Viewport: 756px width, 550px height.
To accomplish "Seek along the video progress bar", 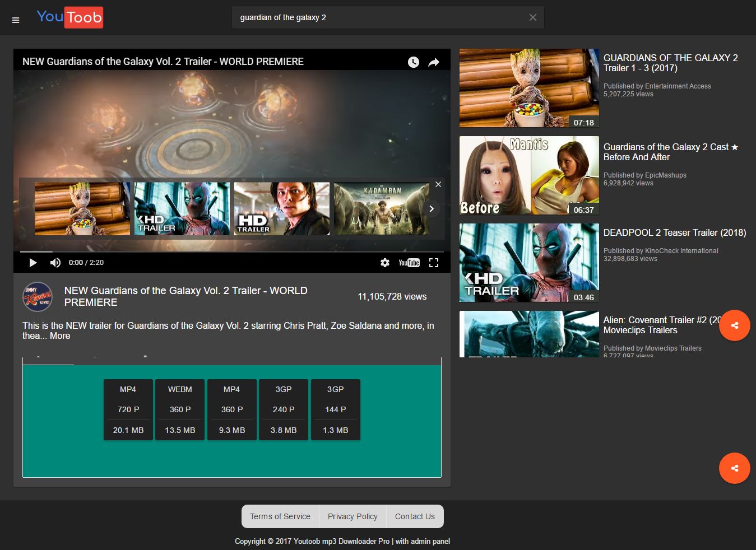I will [231, 251].
